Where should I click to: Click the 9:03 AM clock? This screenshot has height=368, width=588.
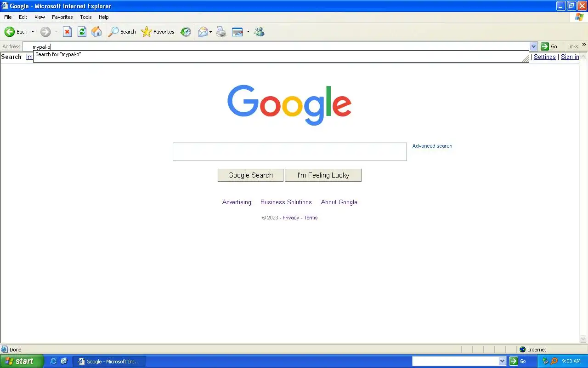[571, 361]
